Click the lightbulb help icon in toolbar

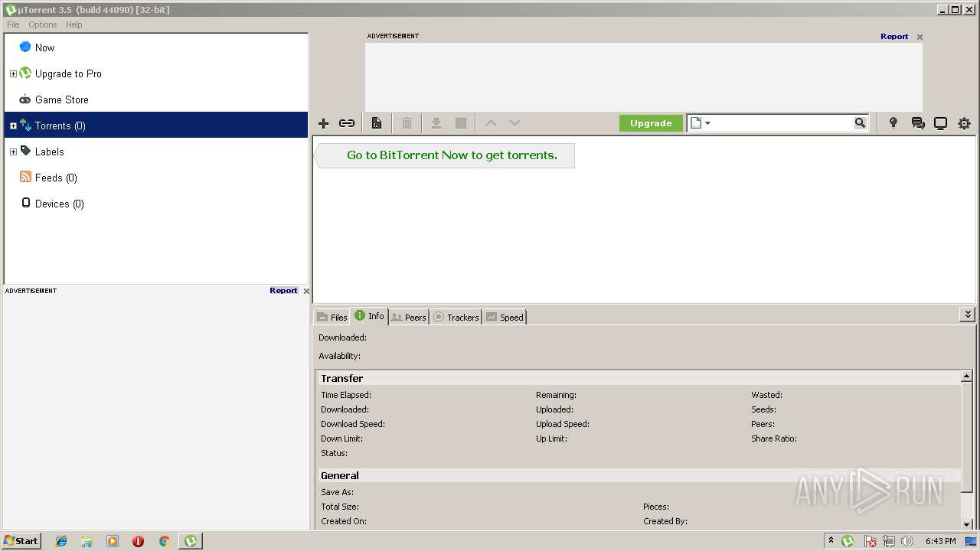(893, 123)
